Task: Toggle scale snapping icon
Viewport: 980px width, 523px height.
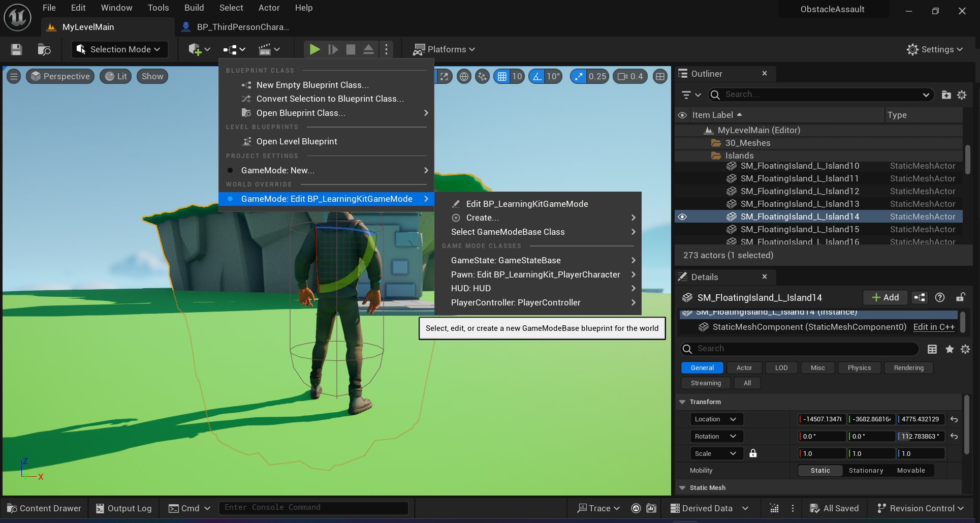Action: [578, 76]
